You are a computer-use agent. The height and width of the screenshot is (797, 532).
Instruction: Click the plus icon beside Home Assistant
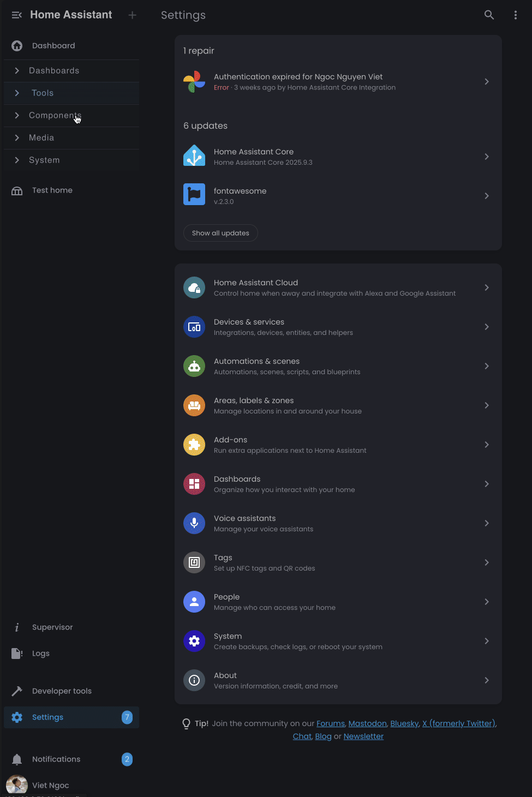click(x=132, y=15)
